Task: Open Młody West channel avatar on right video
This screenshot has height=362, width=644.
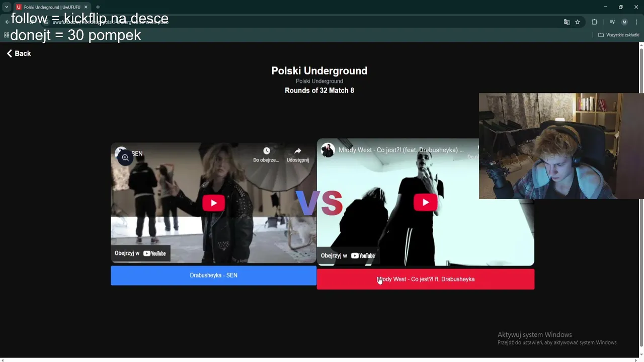Action: 328,150
